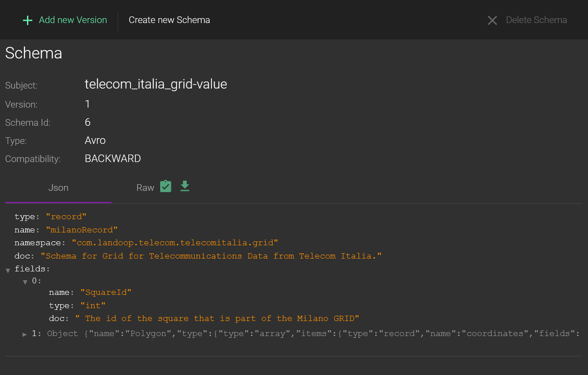Click the 0: index label in fields
The image size is (588, 375).
(x=36, y=281)
